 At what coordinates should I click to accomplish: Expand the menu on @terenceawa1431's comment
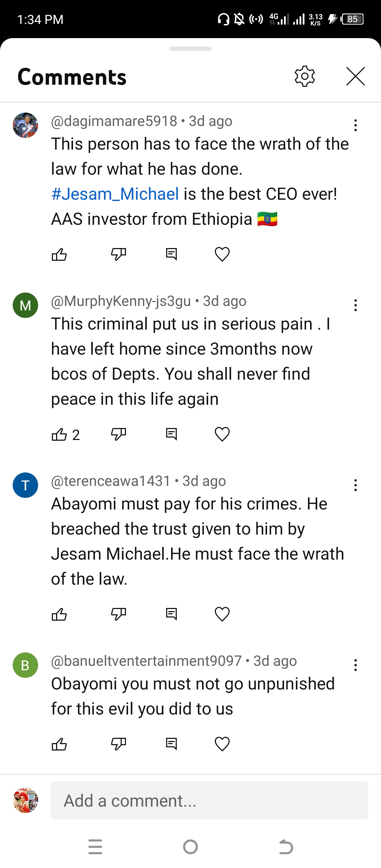pyautogui.click(x=355, y=485)
